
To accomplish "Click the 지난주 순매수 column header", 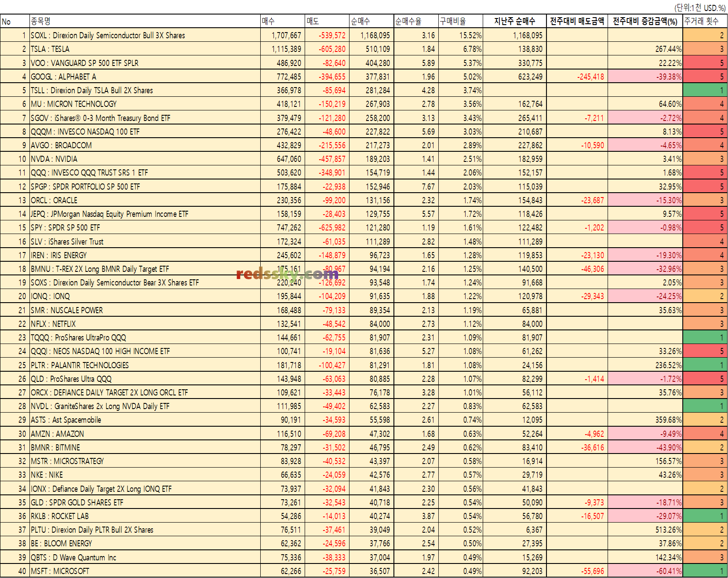I will (x=515, y=21).
